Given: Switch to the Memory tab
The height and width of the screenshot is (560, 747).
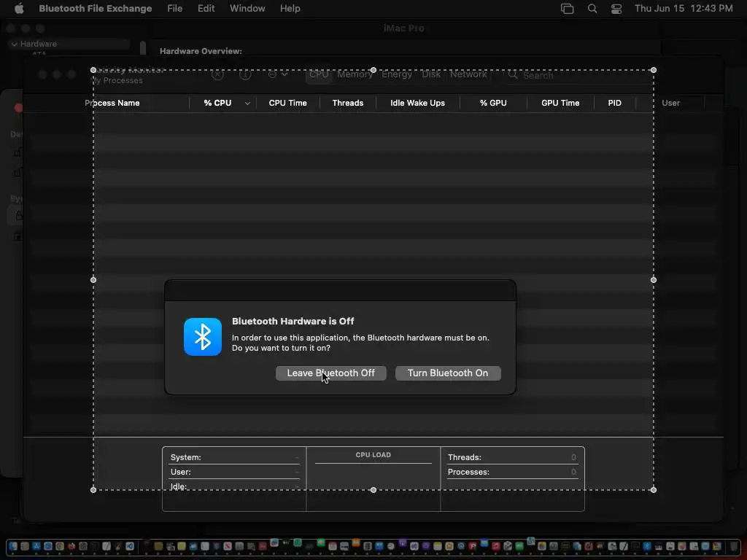Looking at the screenshot, I should 355,74.
